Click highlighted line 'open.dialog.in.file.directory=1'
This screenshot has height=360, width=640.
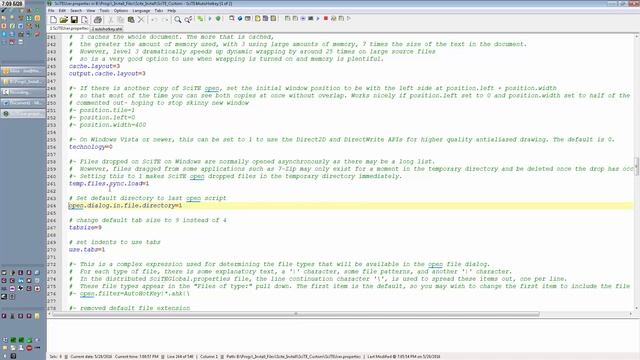(125, 206)
